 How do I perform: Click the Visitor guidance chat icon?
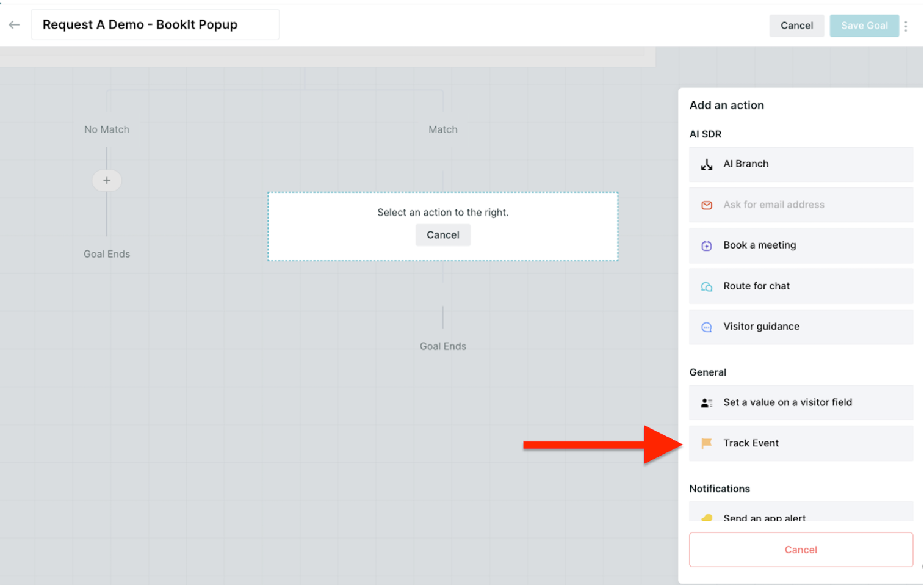point(706,327)
